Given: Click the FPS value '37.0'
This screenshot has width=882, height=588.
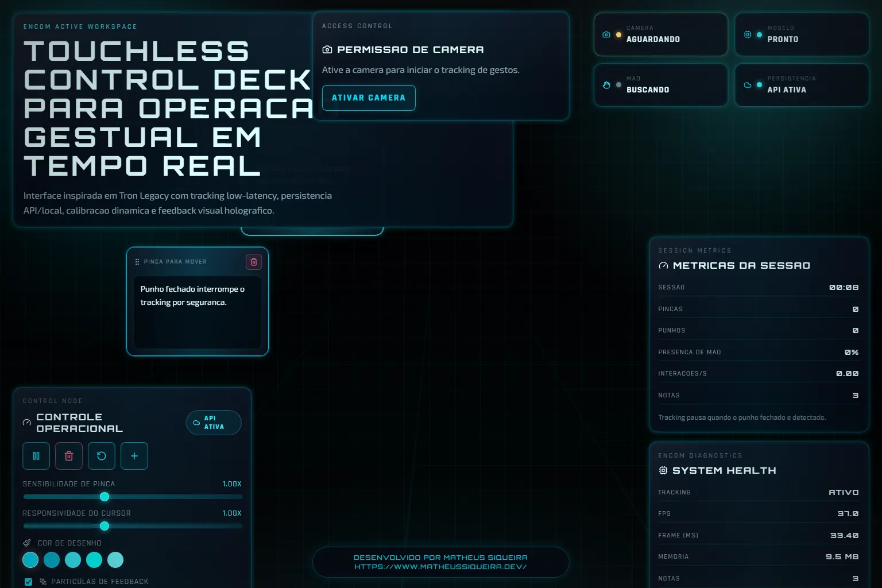Looking at the screenshot, I should point(848,514).
